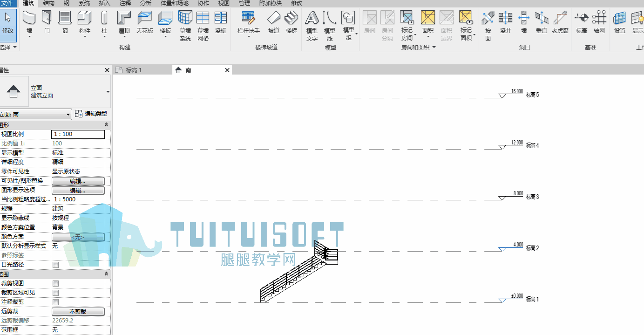
Task: Open the elevation view selector dropdown
Action: [x=36, y=114]
